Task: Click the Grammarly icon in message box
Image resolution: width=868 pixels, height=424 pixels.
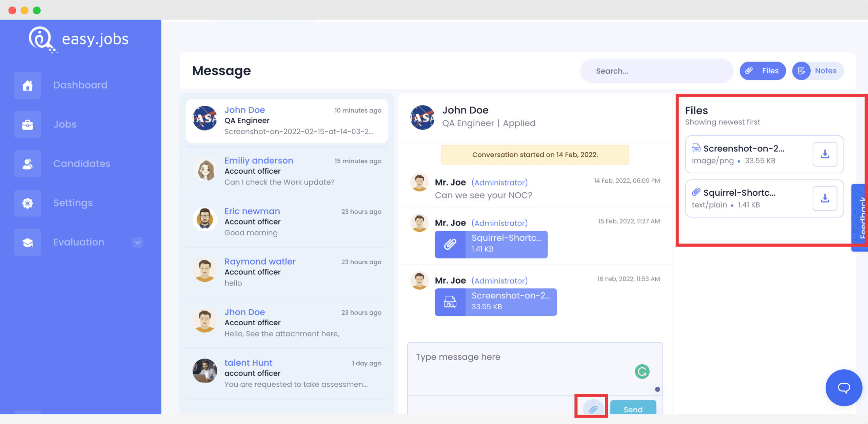Action: coord(642,371)
